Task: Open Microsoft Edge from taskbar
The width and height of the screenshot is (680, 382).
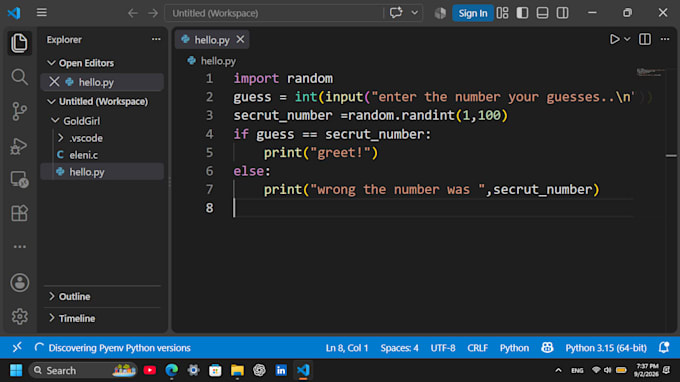Action: 172,370
